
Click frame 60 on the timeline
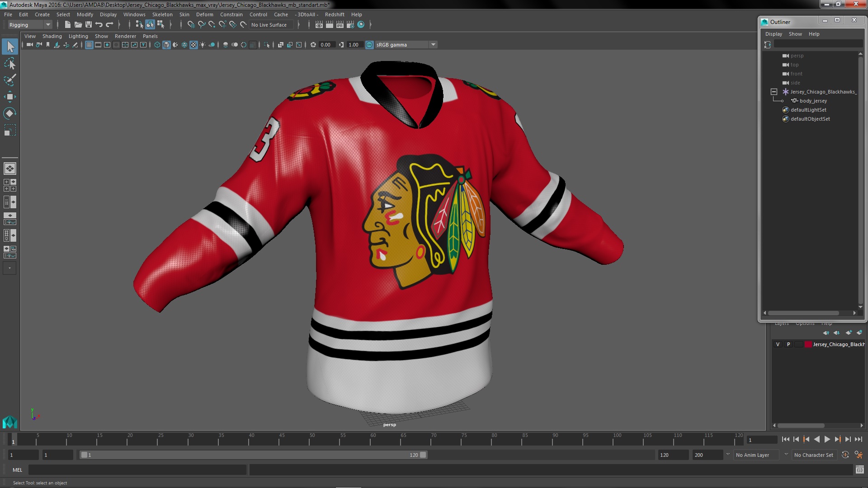click(x=373, y=440)
